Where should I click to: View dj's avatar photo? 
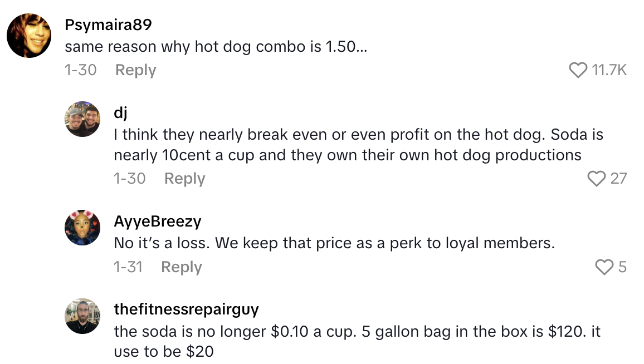82,119
